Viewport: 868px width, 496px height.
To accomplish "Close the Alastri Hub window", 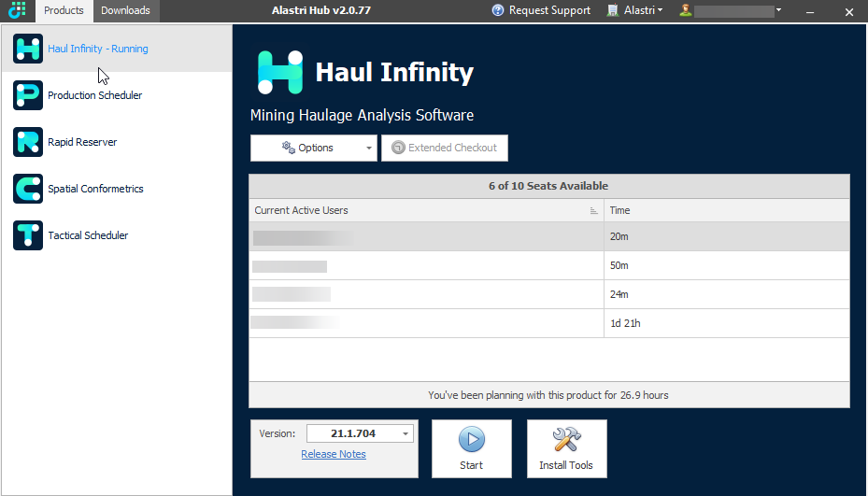I will click(849, 11).
